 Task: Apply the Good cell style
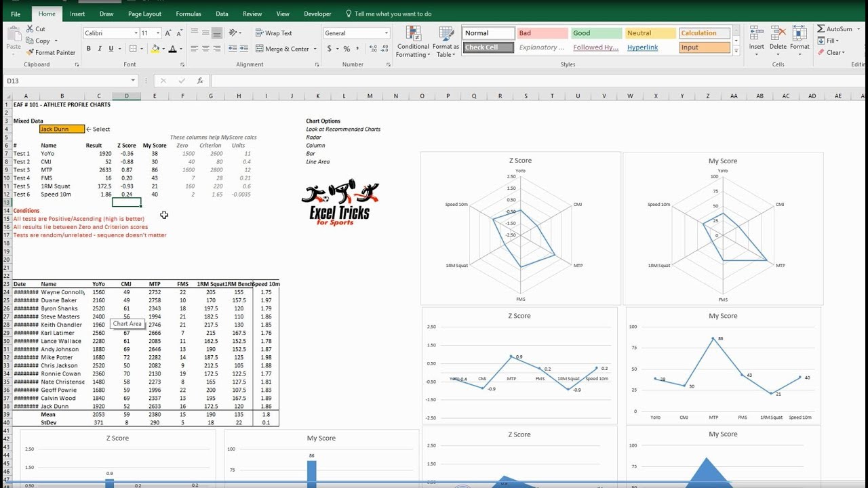[x=596, y=33]
